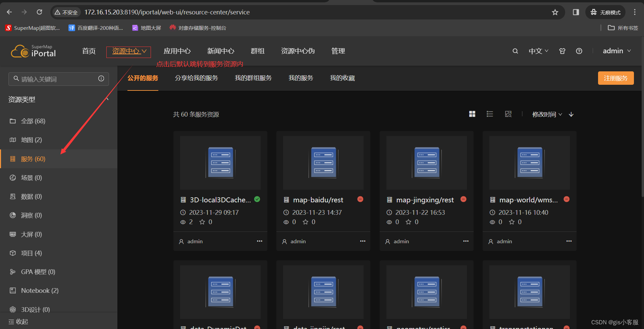This screenshot has height=329, width=644.
Task: Switch to list view layout
Action: [490, 114]
